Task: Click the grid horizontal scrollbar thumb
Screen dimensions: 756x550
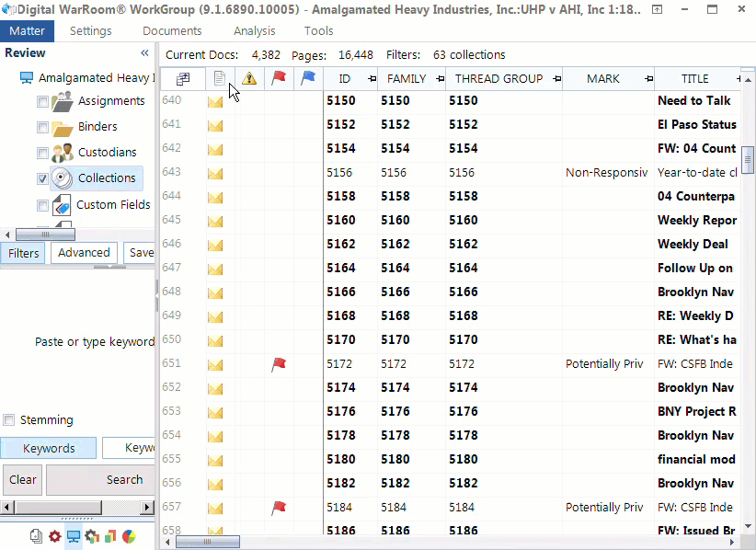Action: click(x=207, y=542)
